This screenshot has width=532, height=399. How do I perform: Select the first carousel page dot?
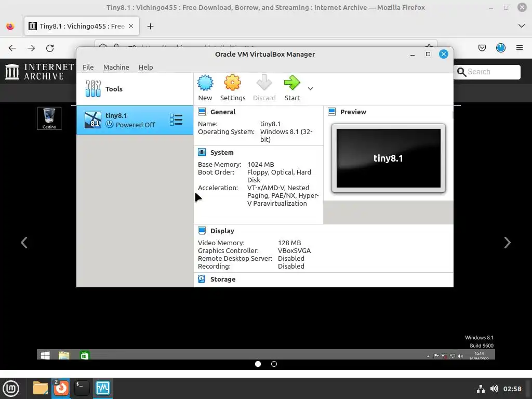[258, 364]
